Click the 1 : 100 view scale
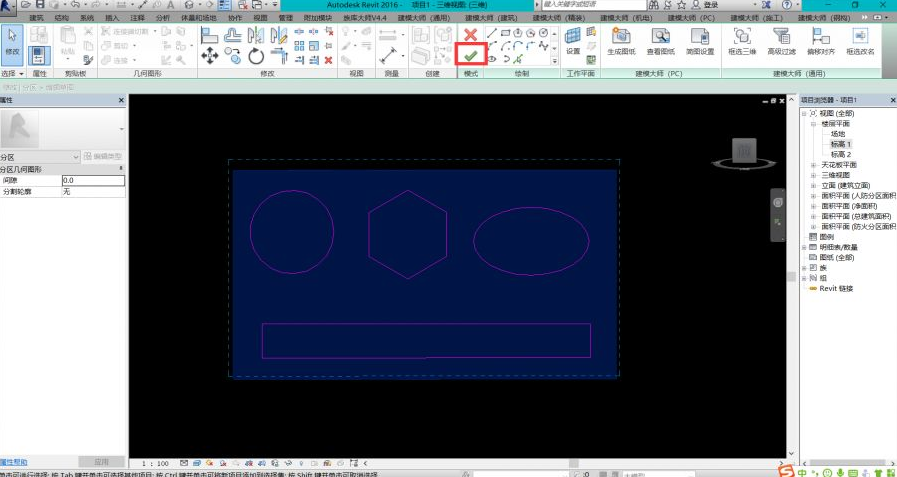The width and height of the screenshot is (897, 477). [x=155, y=463]
